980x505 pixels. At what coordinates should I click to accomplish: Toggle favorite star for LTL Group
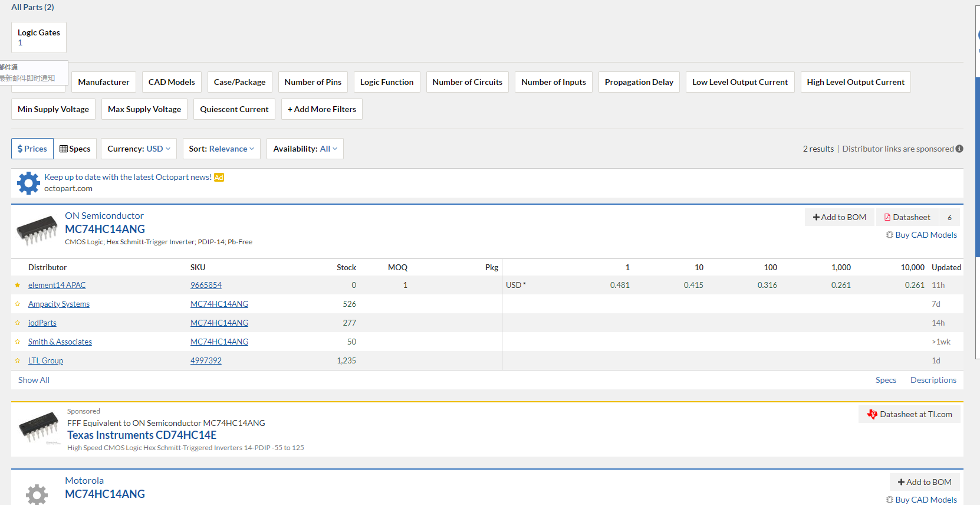click(x=18, y=360)
